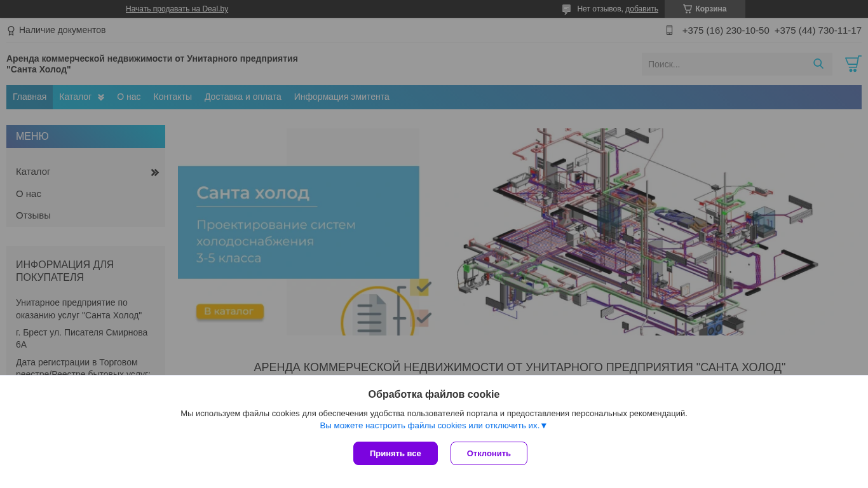Screen dimensions: 868x488
Task: Open the blue shopping cart icon
Action: click(853, 64)
